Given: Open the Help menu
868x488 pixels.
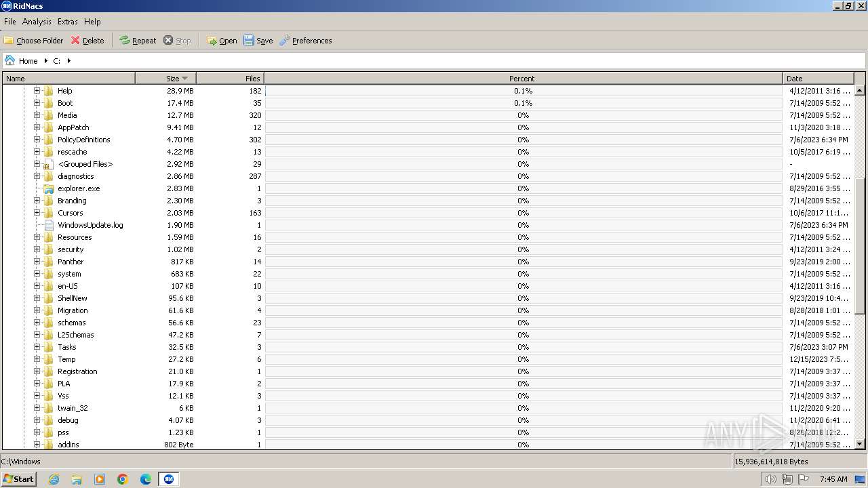Looking at the screenshot, I should [92, 22].
